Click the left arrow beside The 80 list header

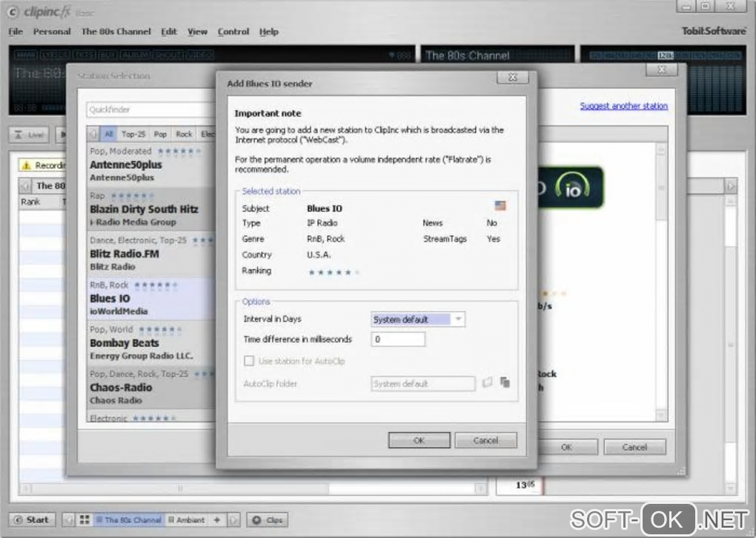(x=25, y=185)
